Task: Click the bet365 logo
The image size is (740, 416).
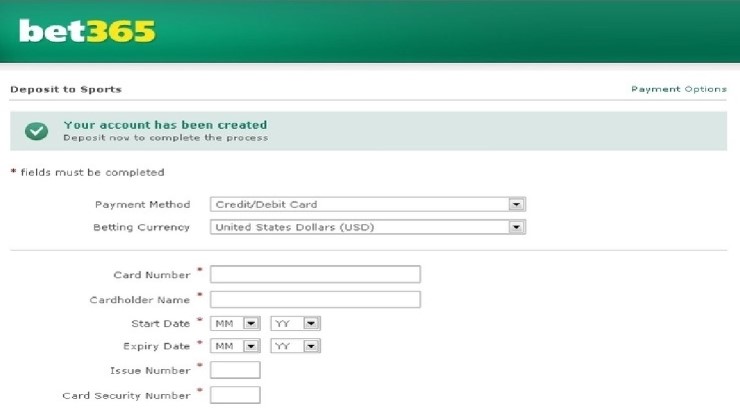Action: click(x=87, y=31)
